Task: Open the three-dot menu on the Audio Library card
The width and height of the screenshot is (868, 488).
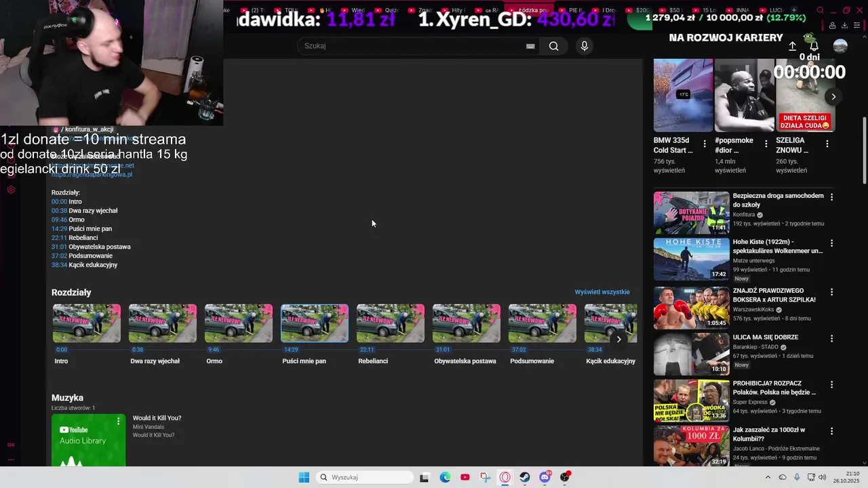Action: (118, 421)
